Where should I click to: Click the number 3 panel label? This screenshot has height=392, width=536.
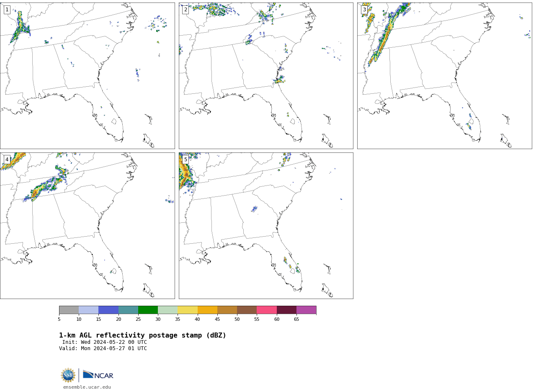tap(364, 10)
